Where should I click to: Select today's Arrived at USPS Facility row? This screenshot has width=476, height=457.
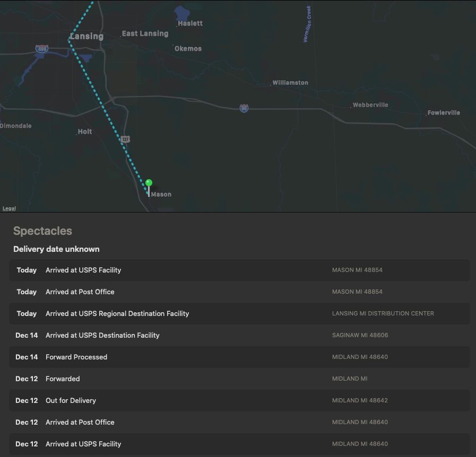pos(239,270)
